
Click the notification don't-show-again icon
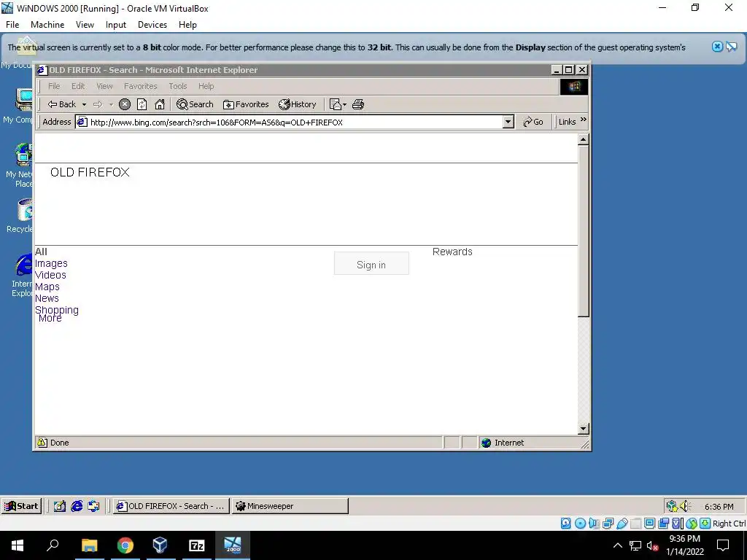tap(732, 47)
